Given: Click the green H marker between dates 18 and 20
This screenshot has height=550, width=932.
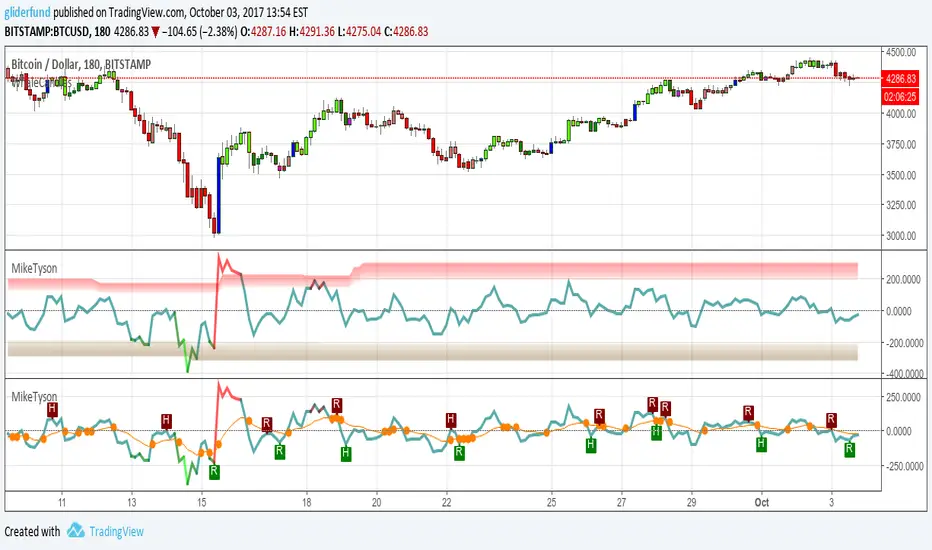Looking at the screenshot, I should (345, 454).
